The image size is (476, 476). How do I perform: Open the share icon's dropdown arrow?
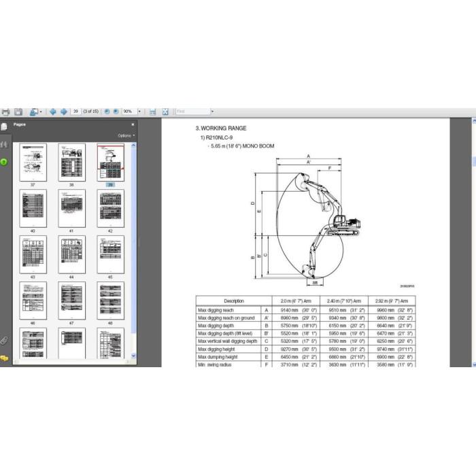tap(41, 112)
